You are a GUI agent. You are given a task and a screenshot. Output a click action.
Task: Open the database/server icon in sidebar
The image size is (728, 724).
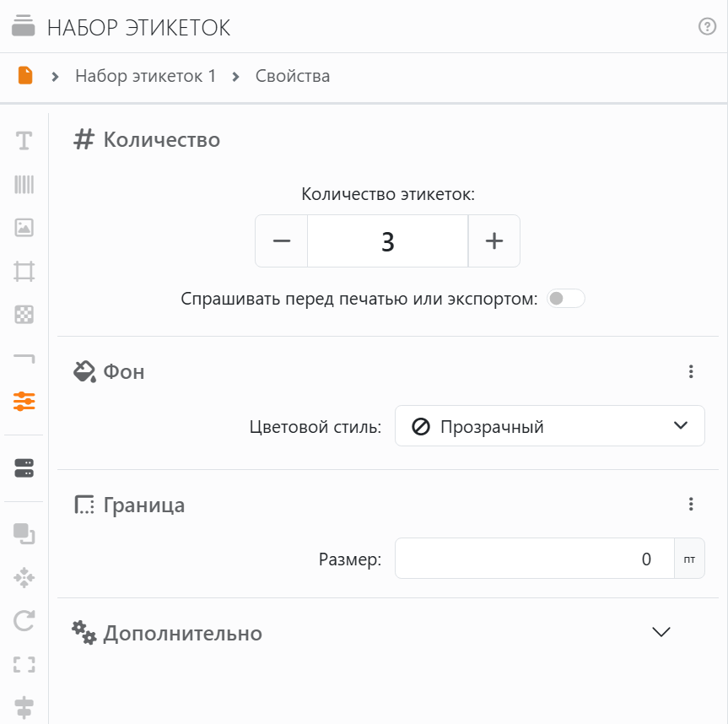coord(24,468)
